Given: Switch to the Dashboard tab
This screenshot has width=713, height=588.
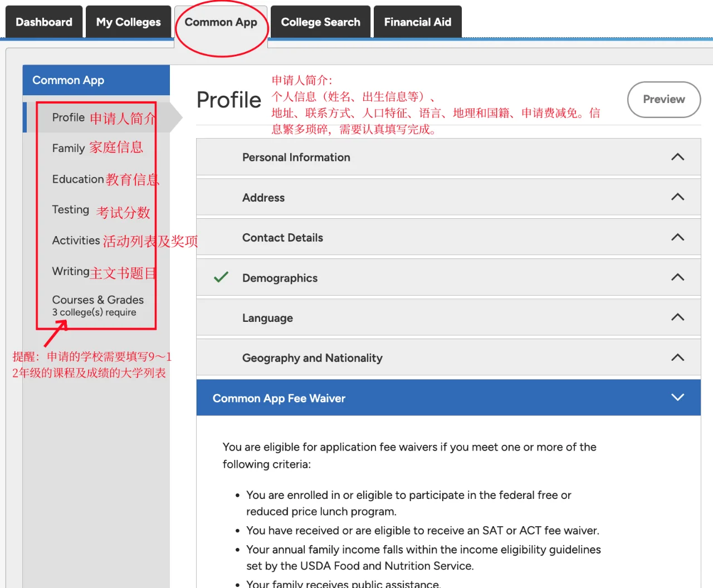Looking at the screenshot, I should tap(43, 22).
